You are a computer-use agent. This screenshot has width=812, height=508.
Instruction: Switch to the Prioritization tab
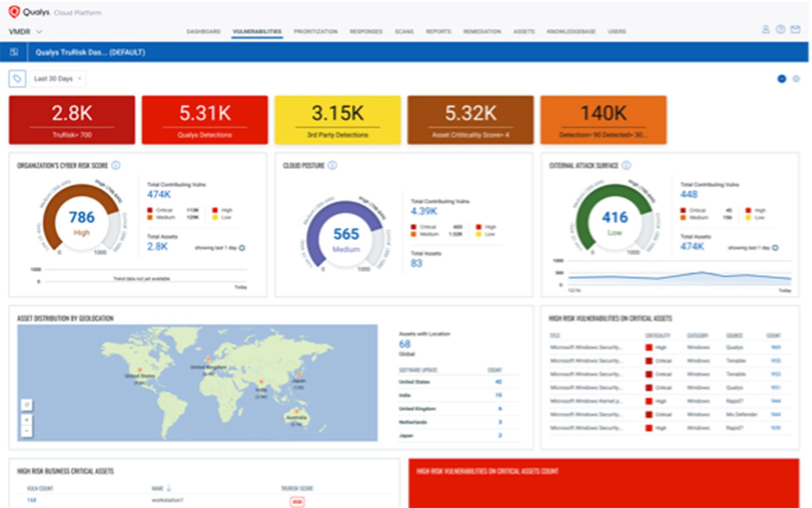point(315,32)
